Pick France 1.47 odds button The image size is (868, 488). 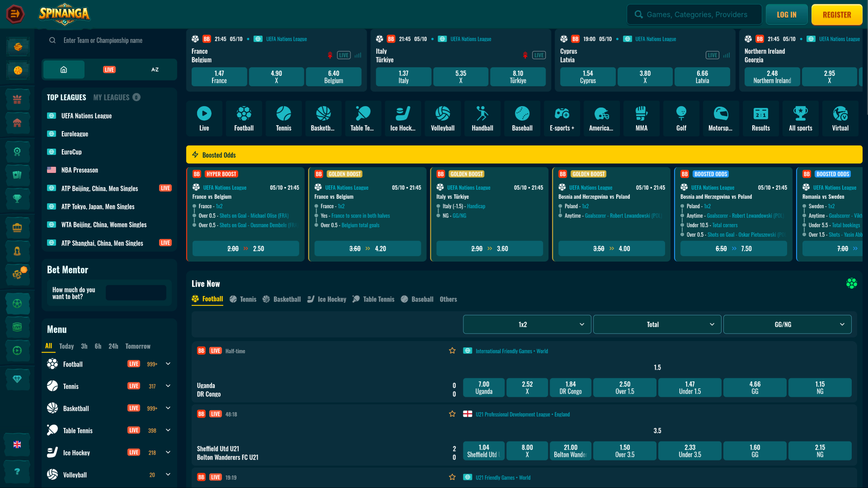click(219, 77)
